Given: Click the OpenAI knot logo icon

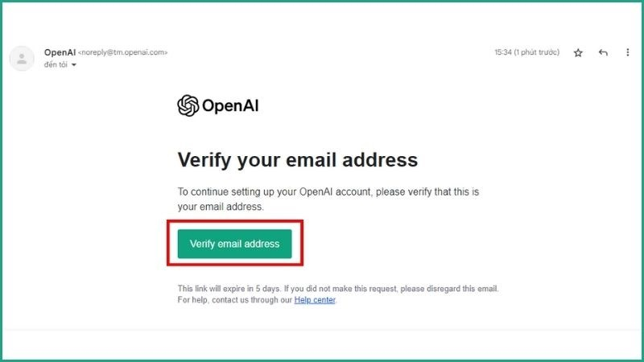Looking at the screenshot, I should 188,105.
